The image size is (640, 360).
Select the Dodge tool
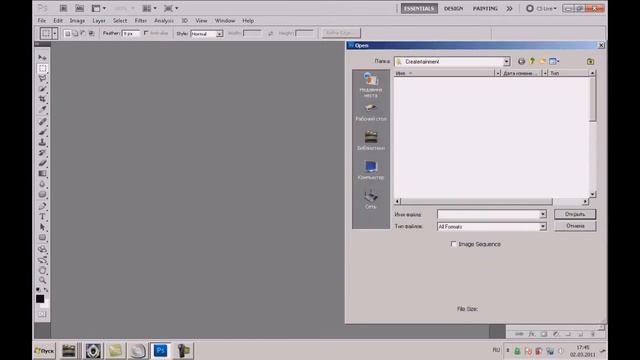coord(42,194)
